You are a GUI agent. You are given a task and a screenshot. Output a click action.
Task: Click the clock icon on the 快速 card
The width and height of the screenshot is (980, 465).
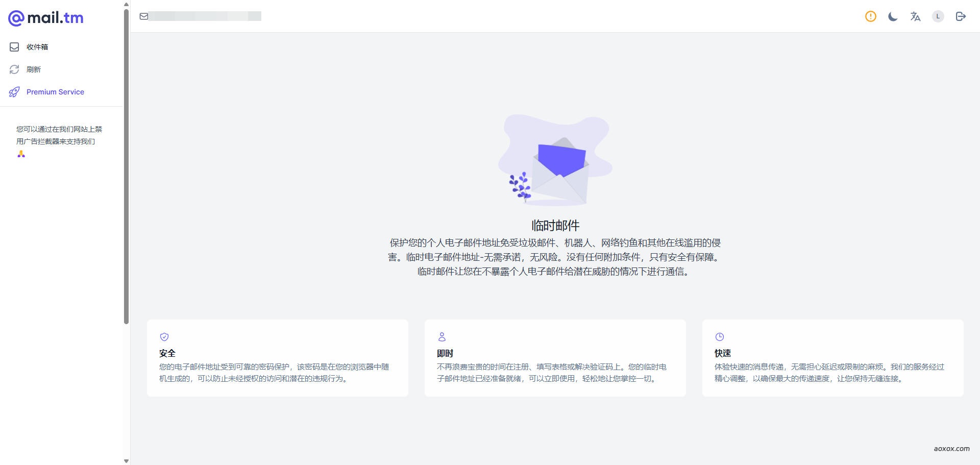coord(720,337)
